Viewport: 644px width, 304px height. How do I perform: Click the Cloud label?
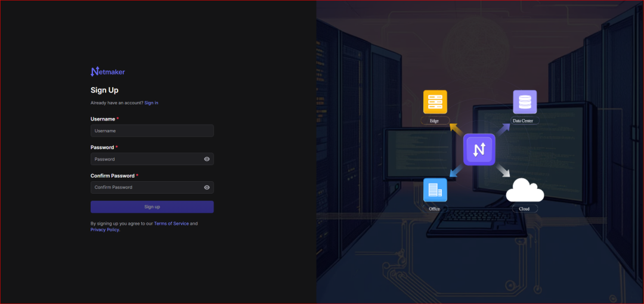[525, 209]
